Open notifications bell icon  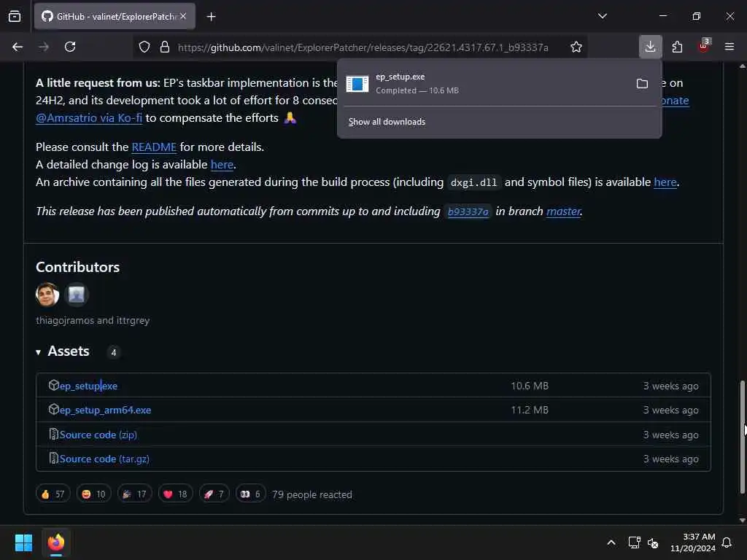pos(727,542)
